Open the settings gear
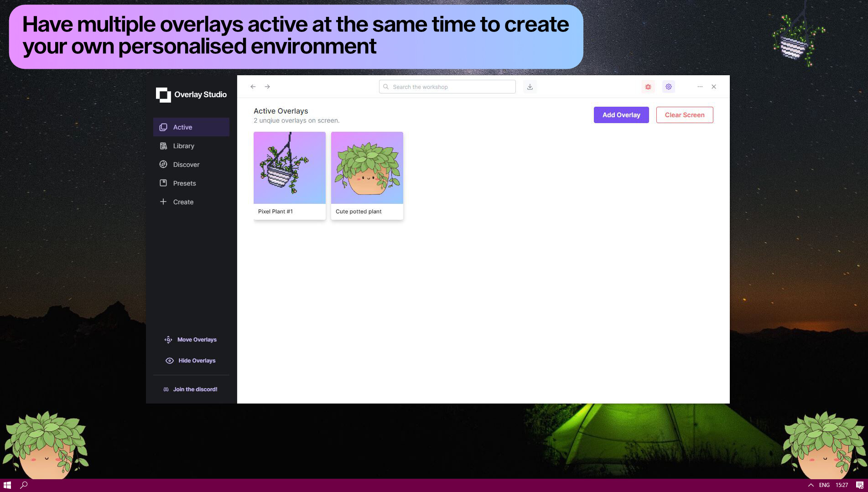The image size is (868, 492). [668, 86]
